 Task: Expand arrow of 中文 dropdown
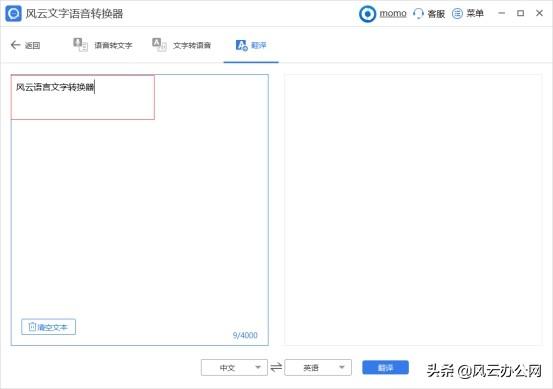(258, 367)
